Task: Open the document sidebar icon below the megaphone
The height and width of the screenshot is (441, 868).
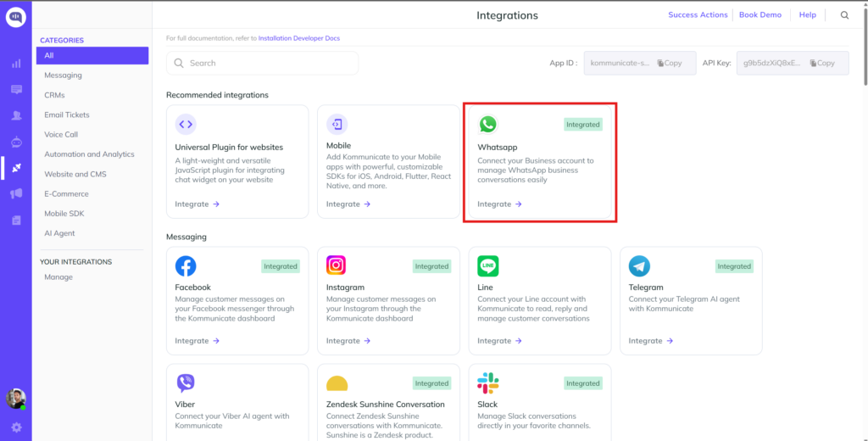Action: (16, 220)
